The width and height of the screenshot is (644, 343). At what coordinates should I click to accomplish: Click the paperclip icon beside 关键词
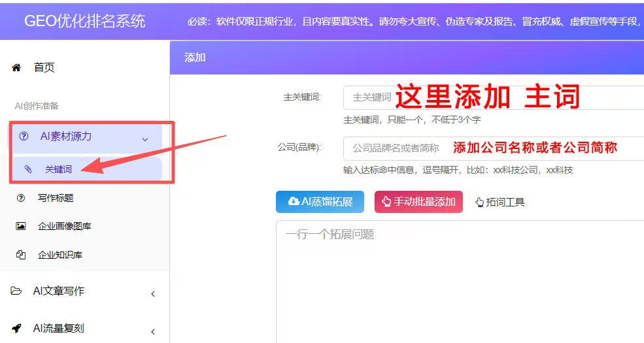(x=28, y=169)
